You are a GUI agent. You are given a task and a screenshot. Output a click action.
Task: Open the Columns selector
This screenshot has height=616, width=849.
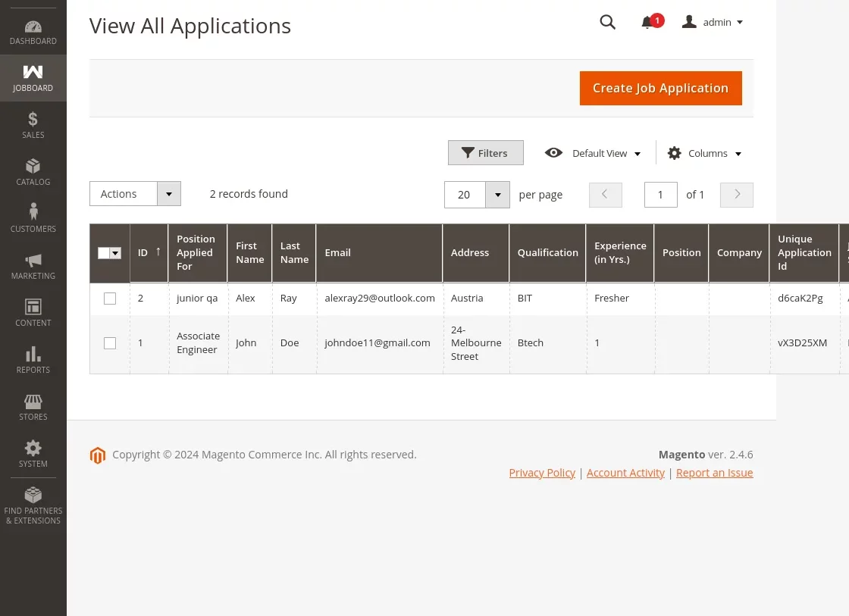coord(703,153)
